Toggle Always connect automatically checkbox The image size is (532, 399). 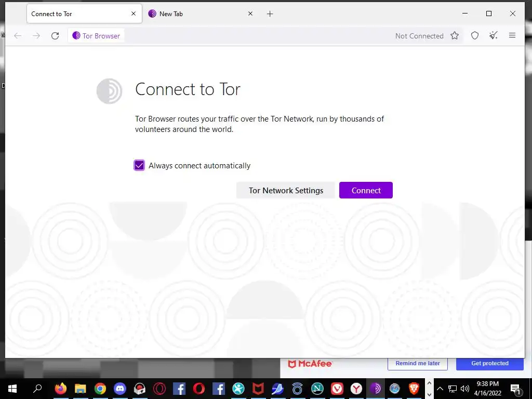click(x=139, y=165)
